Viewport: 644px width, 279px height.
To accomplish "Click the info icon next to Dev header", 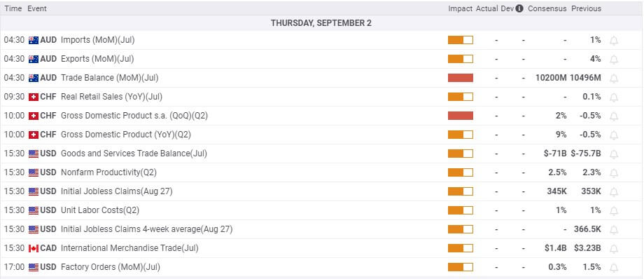I will tap(519, 8).
